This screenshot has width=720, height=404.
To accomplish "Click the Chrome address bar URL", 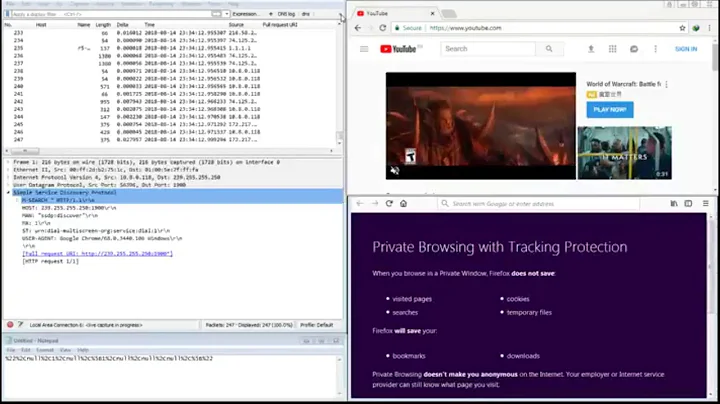I will click(465, 28).
